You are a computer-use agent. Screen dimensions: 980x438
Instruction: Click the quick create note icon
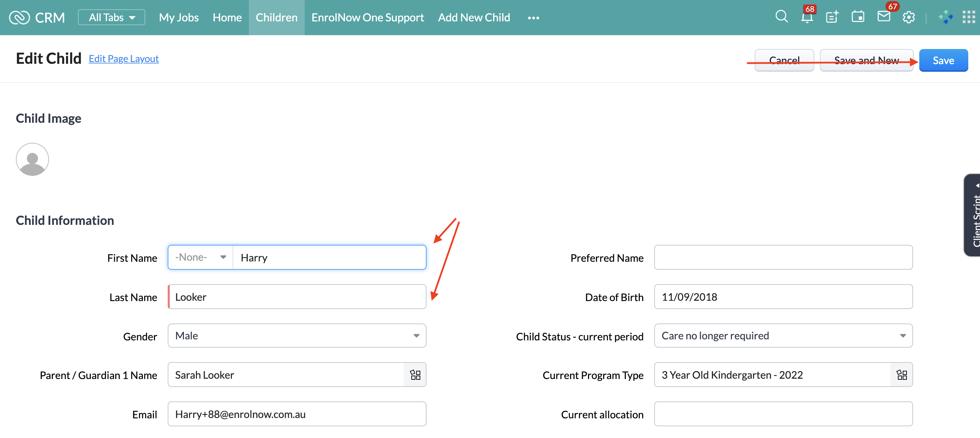coord(832,17)
